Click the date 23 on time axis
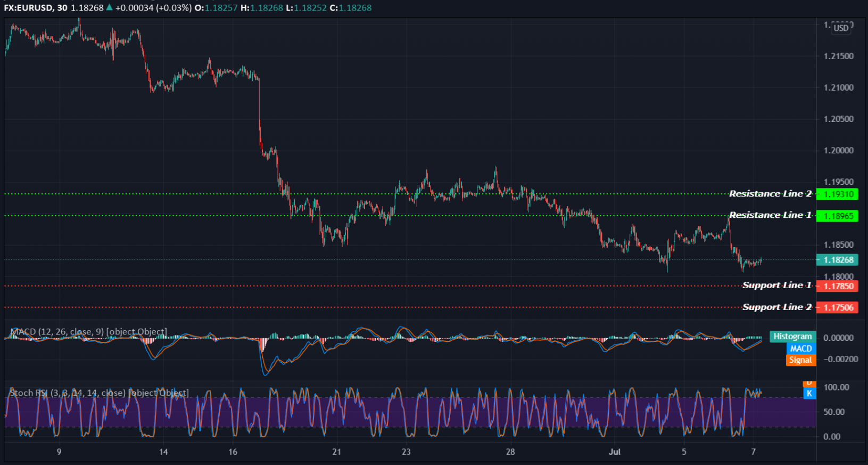 pyautogui.click(x=407, y=452)
